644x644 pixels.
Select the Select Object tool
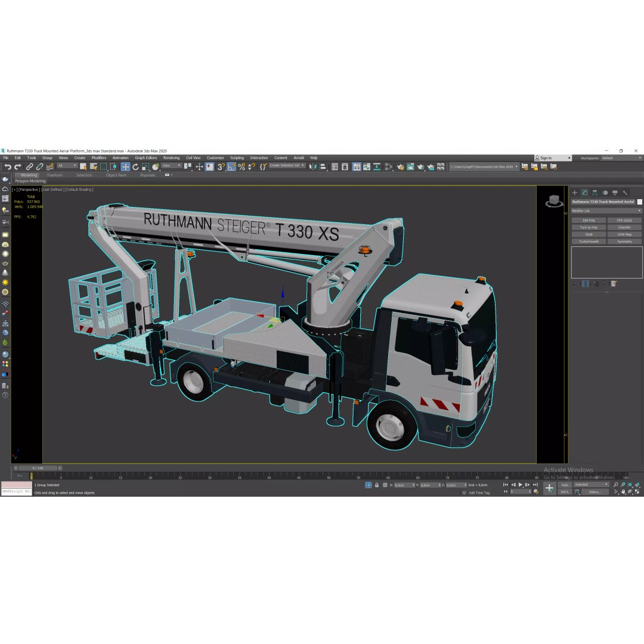click(83, 167)
